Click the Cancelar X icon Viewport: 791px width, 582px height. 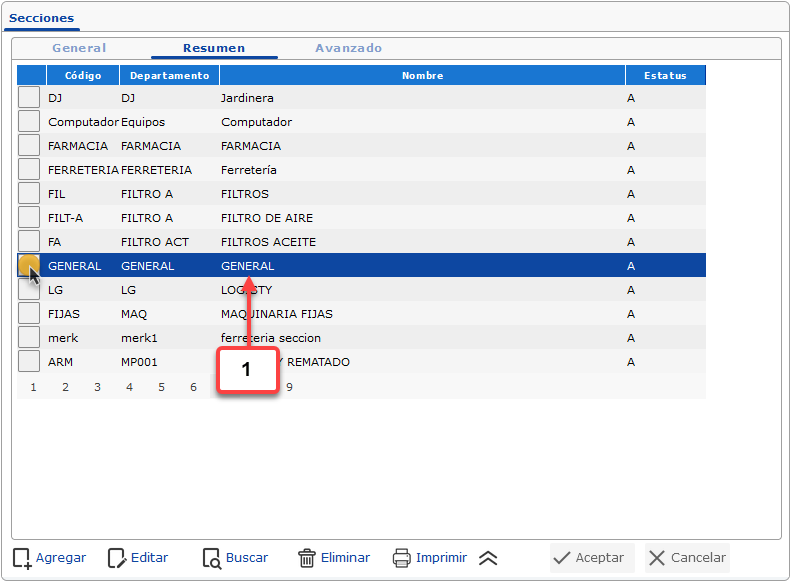tap(656, 558)
